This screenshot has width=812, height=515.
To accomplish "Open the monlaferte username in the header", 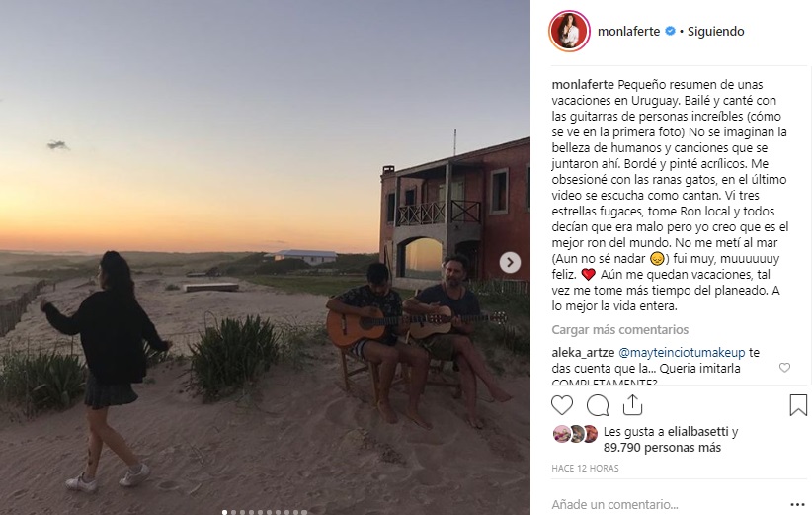I will pyautogui.click(x=628, y=31).
